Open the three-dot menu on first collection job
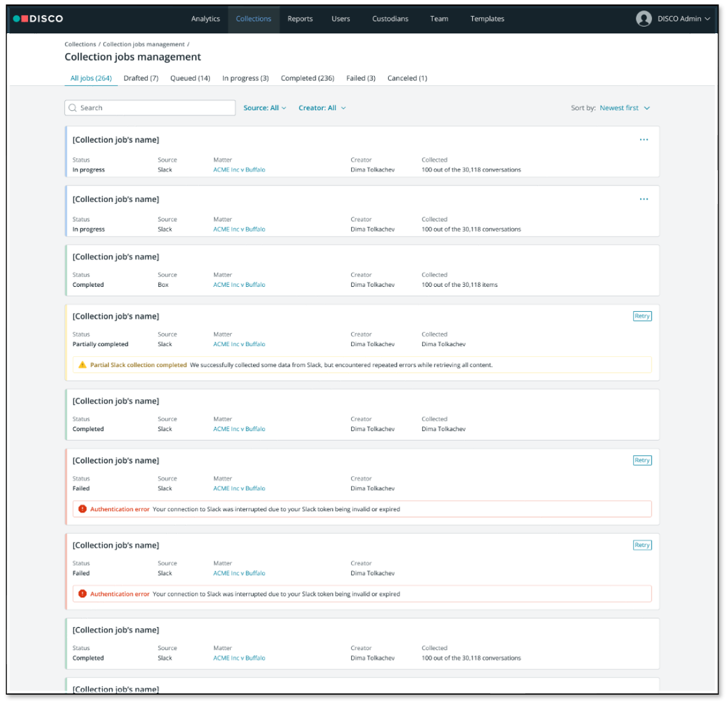 644,140
